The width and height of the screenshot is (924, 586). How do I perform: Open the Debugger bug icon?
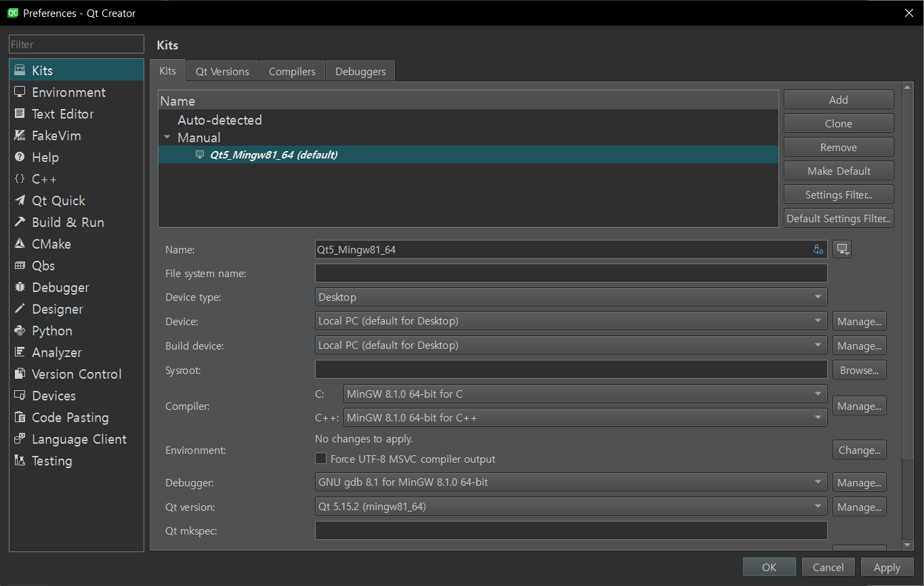tap(20, 287)
